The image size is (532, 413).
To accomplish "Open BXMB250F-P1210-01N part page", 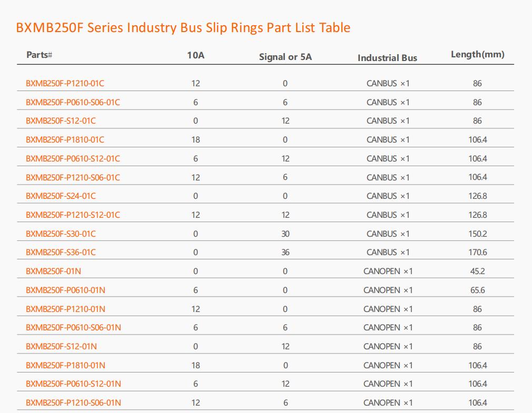I will click(x=65, y=309).
